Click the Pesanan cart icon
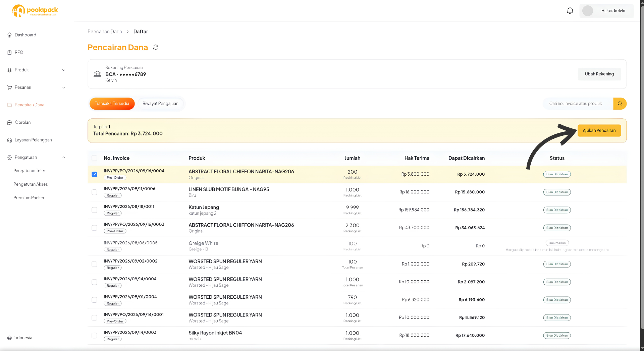 tap(9, 87)
